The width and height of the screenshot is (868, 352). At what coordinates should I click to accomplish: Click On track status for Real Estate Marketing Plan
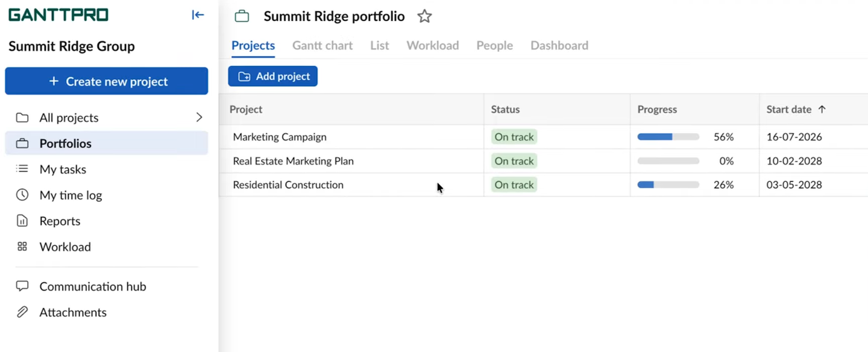[514, 161]
